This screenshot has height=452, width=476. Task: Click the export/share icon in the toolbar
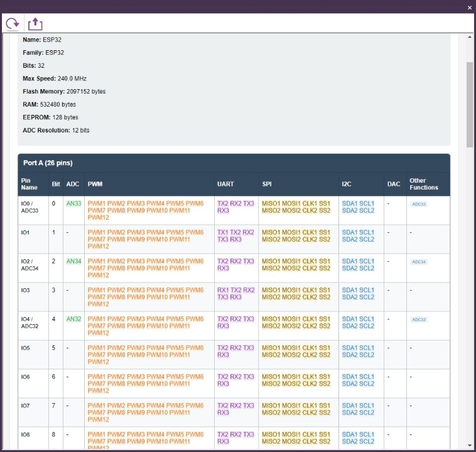click(x=35, y=24)
